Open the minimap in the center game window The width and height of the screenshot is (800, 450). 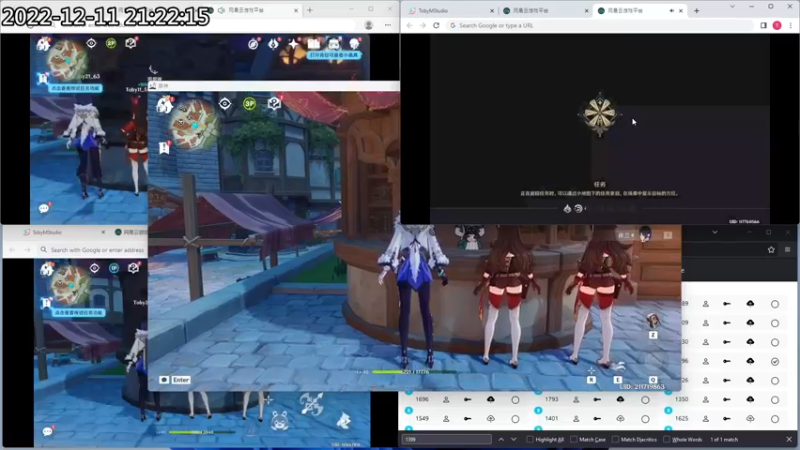coord(194,124)
